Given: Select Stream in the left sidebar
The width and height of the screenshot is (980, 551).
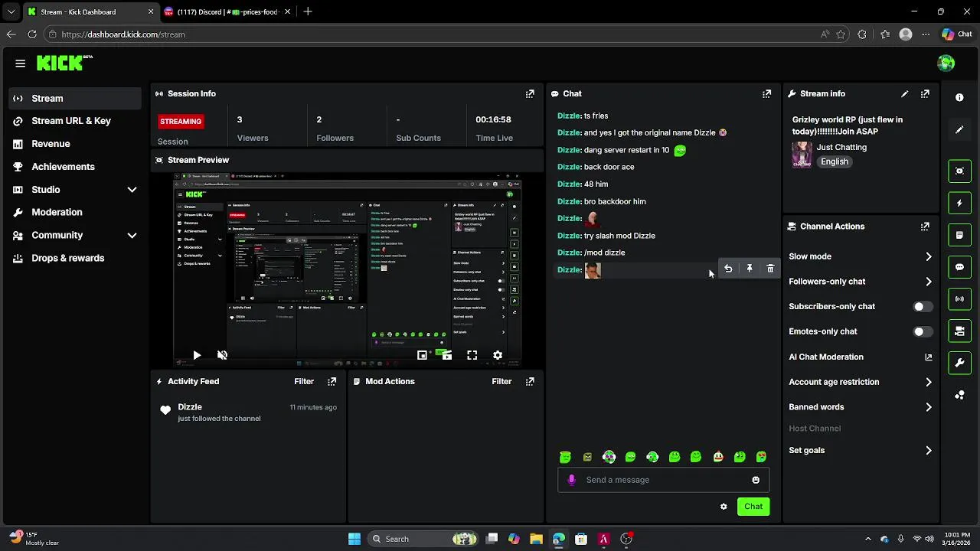Looking at the screenshot, I should pyautogui.click(x=75, y=98).
